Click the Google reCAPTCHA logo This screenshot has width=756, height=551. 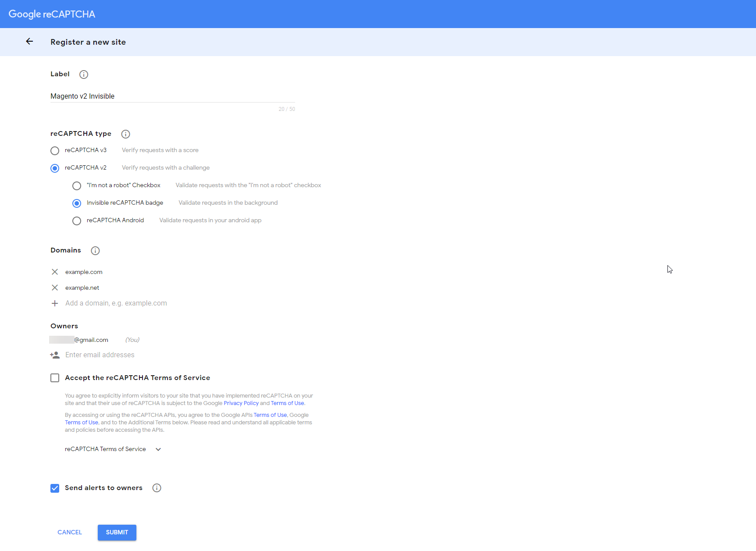tap(52, 14)
